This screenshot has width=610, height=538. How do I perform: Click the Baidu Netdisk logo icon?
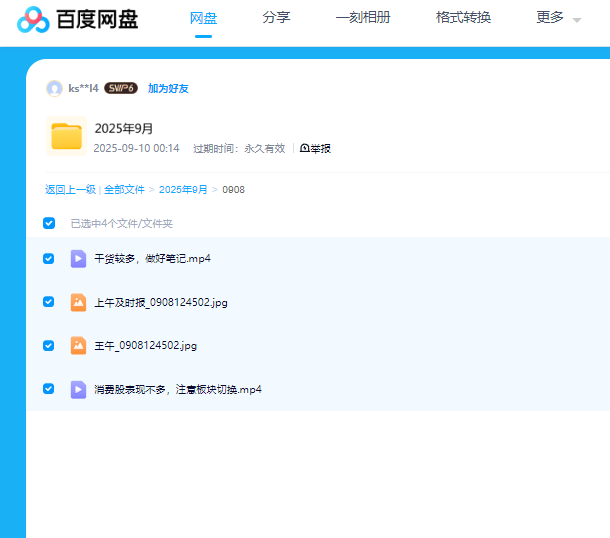(x=33, y=19)
